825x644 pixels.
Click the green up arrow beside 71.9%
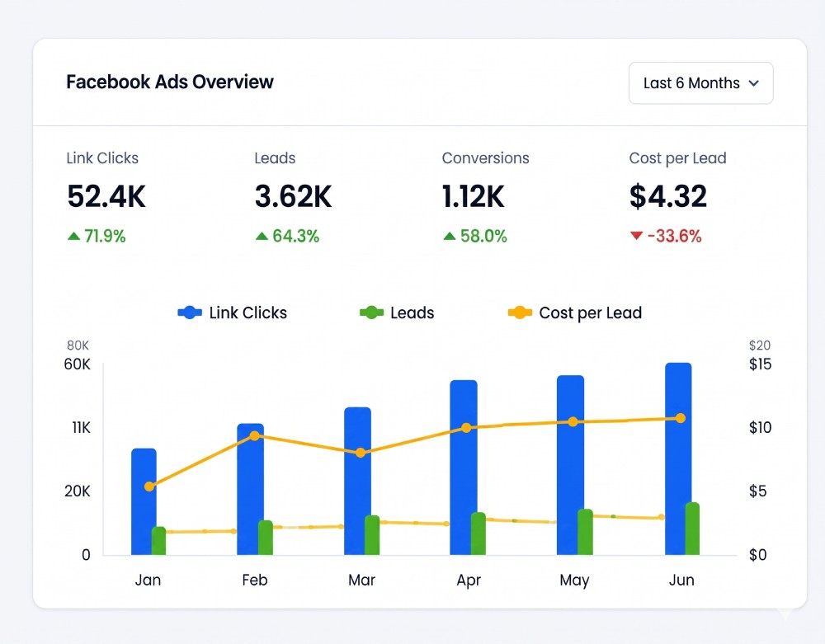[x=73, y=237]
